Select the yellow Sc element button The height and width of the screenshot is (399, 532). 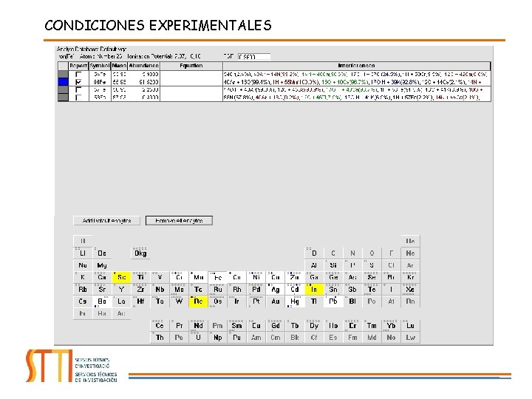(121, 277)
